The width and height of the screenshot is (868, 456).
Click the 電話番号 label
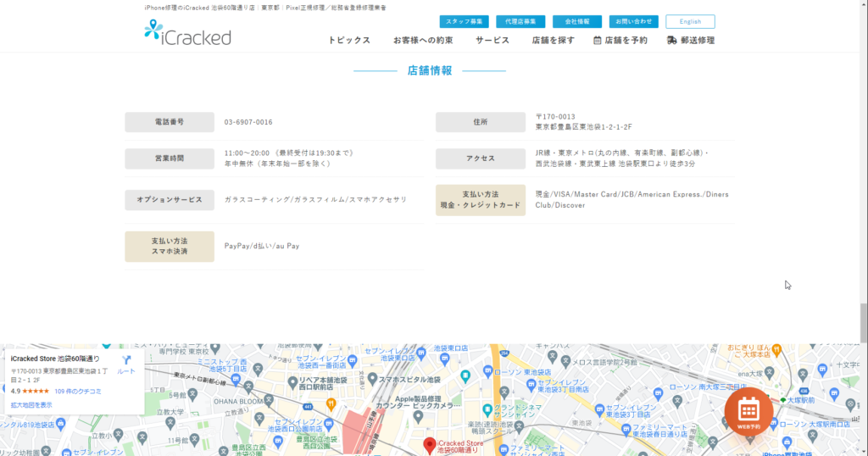(170, 122)
